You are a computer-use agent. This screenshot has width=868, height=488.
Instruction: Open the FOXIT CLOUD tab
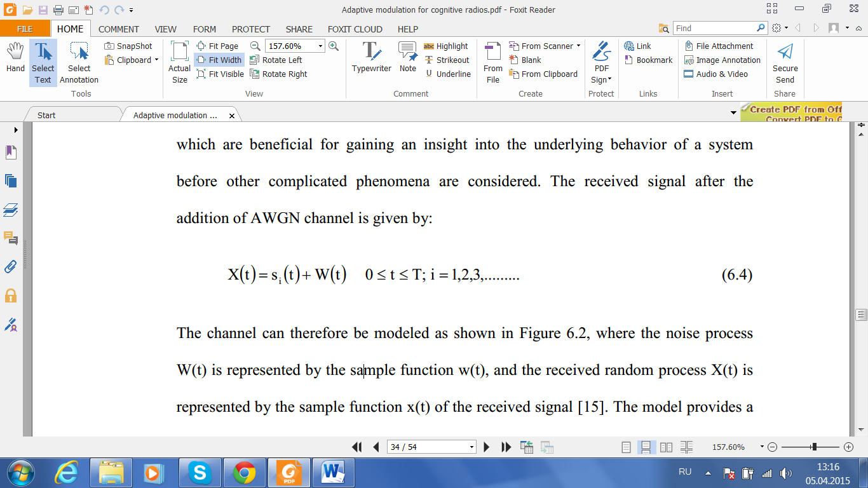[355, 29]
